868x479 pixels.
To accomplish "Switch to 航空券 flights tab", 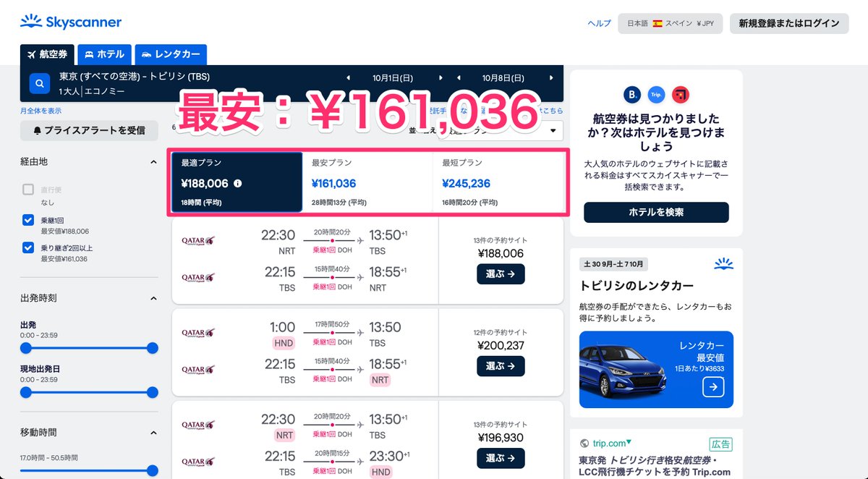I will click(x=47, y=54).
